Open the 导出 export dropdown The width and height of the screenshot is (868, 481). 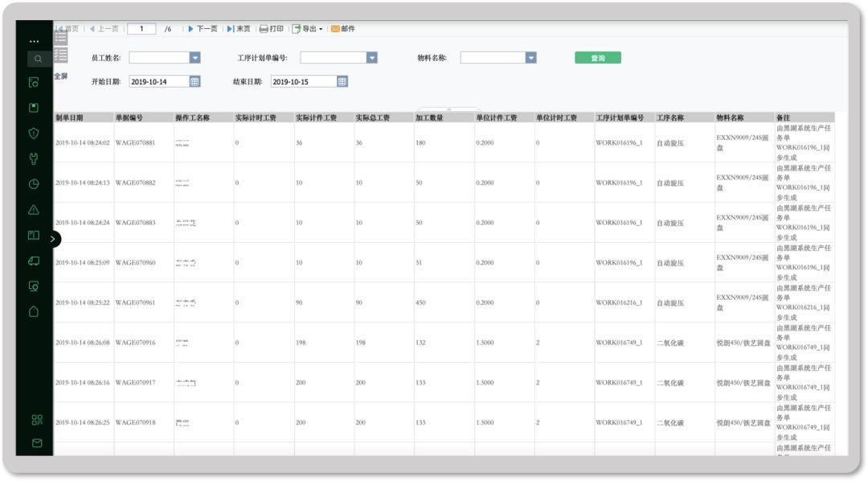pos(307,28)
